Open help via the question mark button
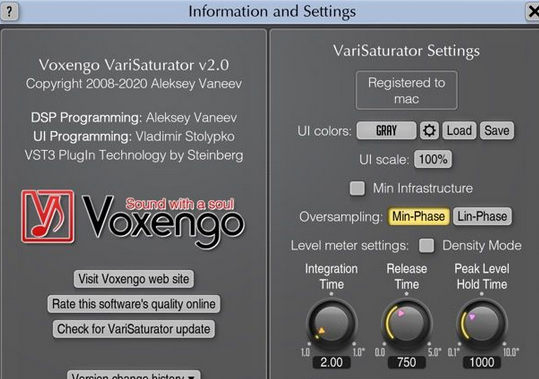The image size is (539, 379). tap(9, 11)
